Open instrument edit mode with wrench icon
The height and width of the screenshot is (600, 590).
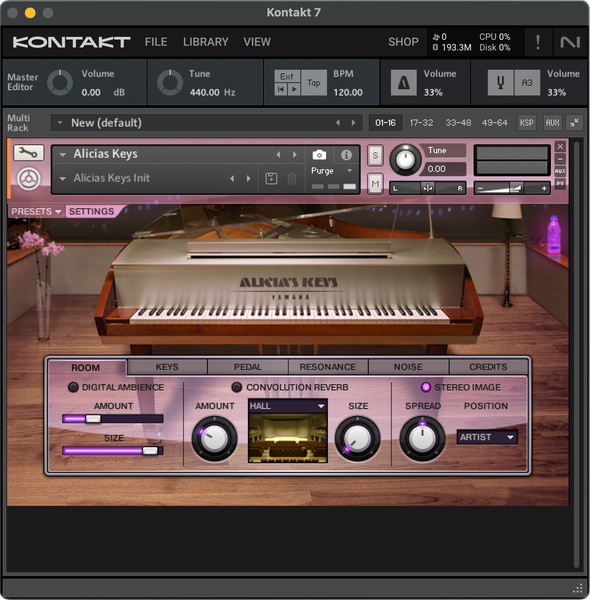(x=29, y=153)
